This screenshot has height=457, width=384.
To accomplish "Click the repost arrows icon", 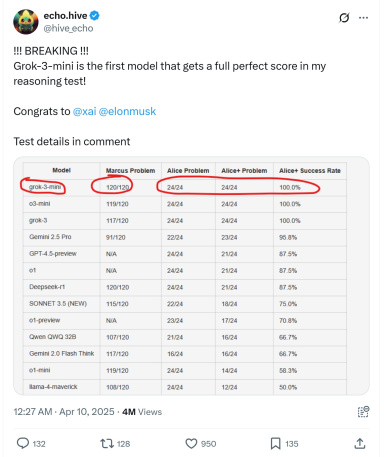I will (107, 443).
